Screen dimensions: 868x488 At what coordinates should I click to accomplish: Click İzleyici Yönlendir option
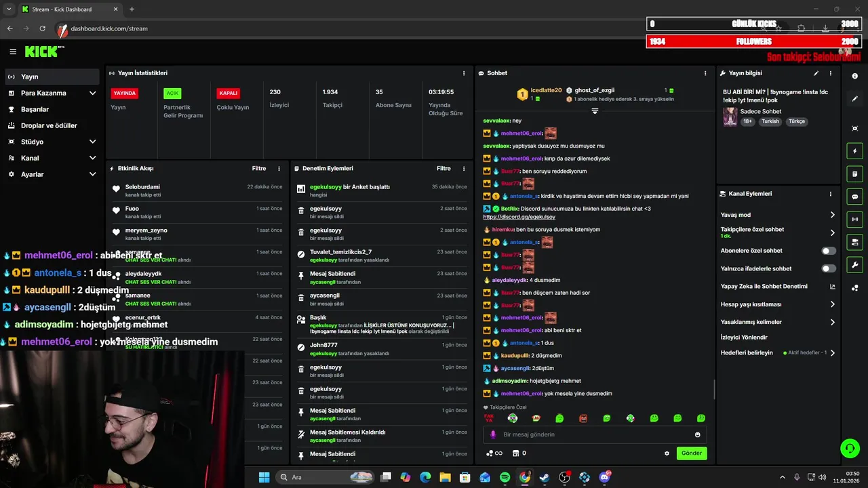(x=744, y=337)
